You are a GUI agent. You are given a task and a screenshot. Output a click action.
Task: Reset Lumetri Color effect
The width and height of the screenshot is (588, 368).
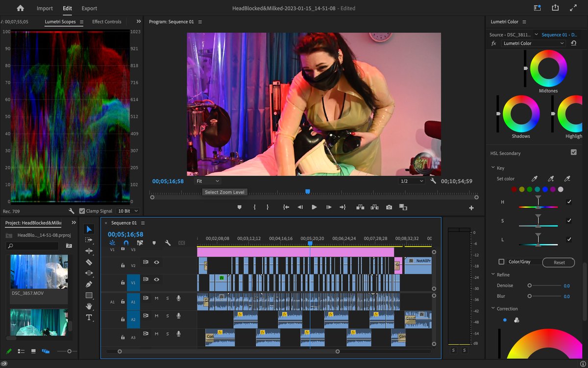point(574,43)
